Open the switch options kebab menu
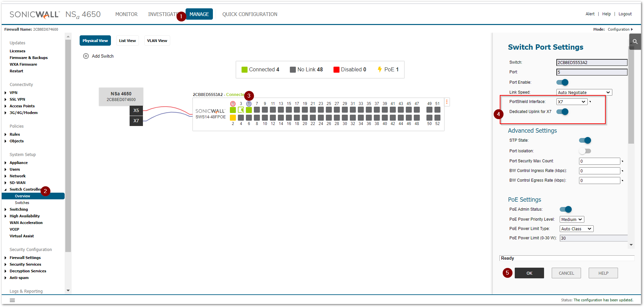The width and height of the screenshot is (644, 307). pos(447,102)
